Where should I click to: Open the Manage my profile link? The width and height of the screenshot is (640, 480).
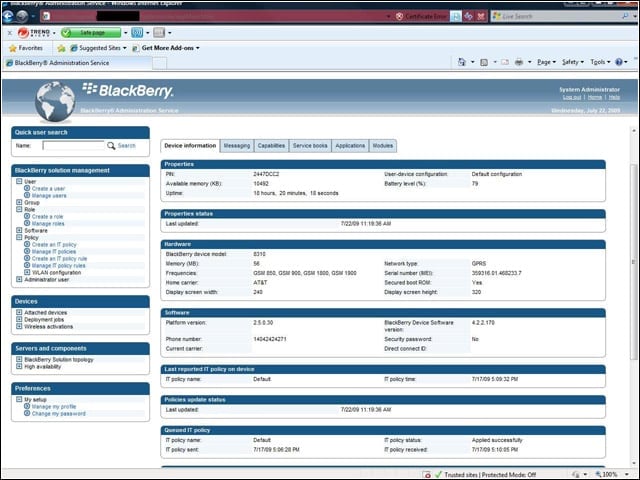click(54, 407)
